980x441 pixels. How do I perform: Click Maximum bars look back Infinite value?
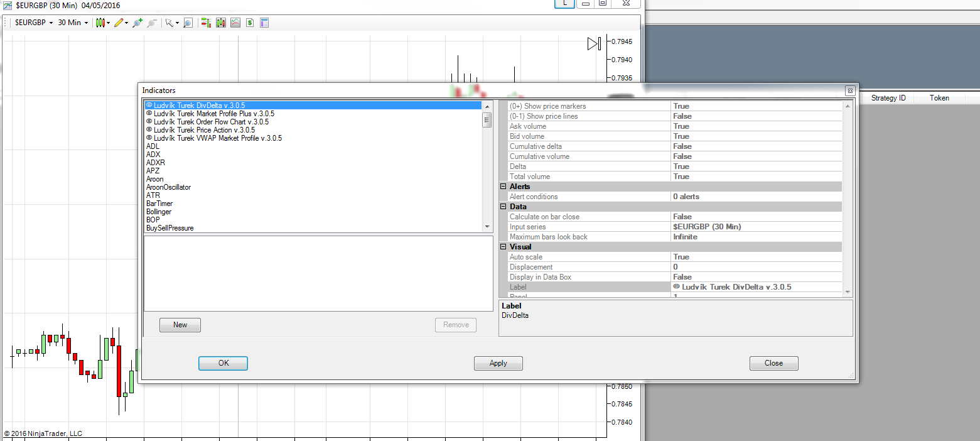[x=757, y=237]
